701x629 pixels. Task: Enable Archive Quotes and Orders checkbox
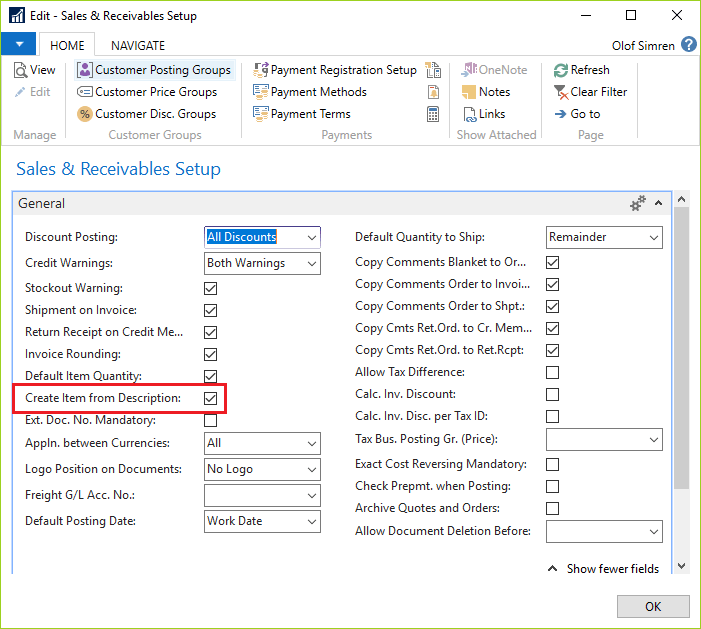(x=553, y=508)
